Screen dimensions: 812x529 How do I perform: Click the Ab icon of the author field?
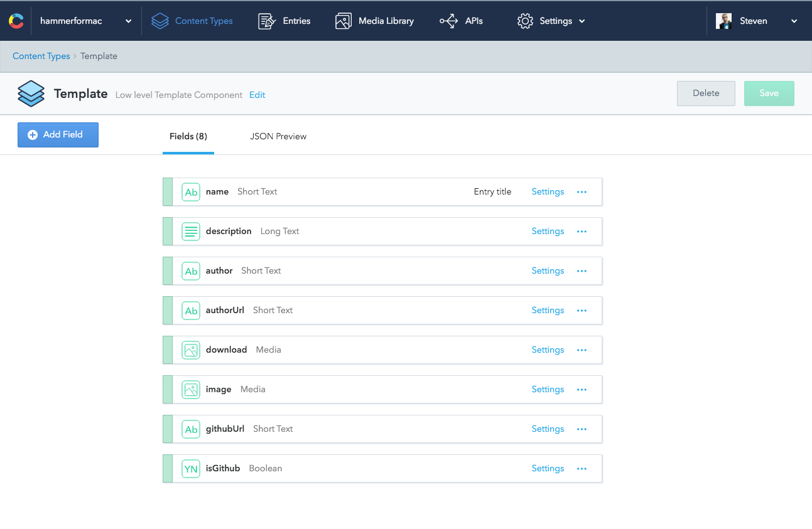pyautogui.click(x=191, y=271)
